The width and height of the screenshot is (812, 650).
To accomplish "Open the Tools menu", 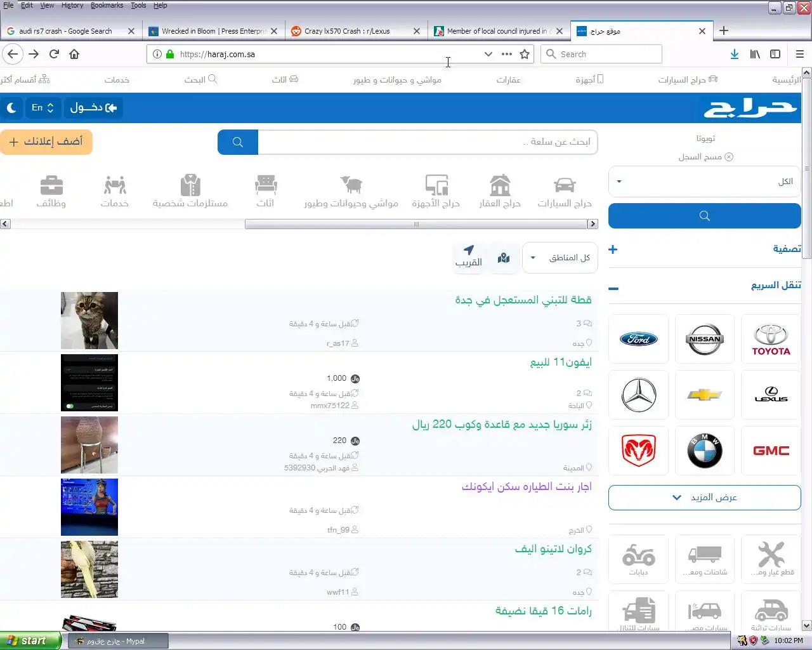I will coord(138,5).
